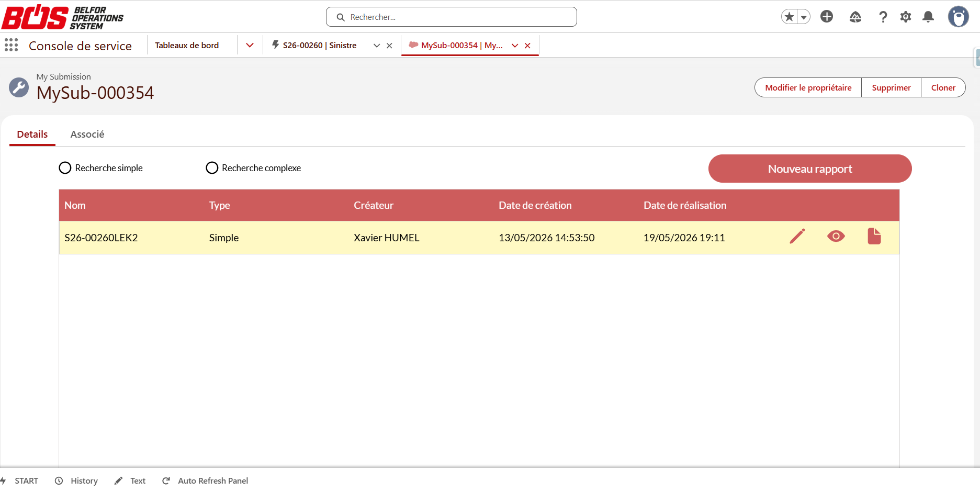This screenshot has width=980, height=492.
Task: Click the BOS Belfor Operations System logo
Action: 63,17
